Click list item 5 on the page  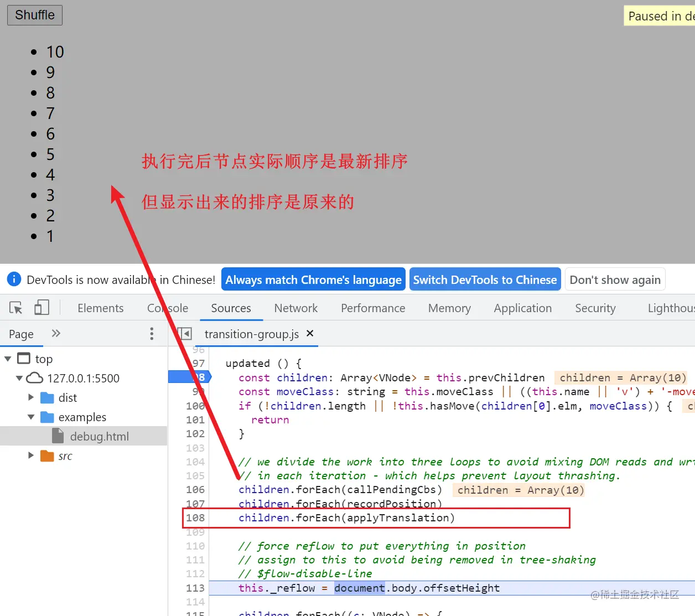point(50,154)
